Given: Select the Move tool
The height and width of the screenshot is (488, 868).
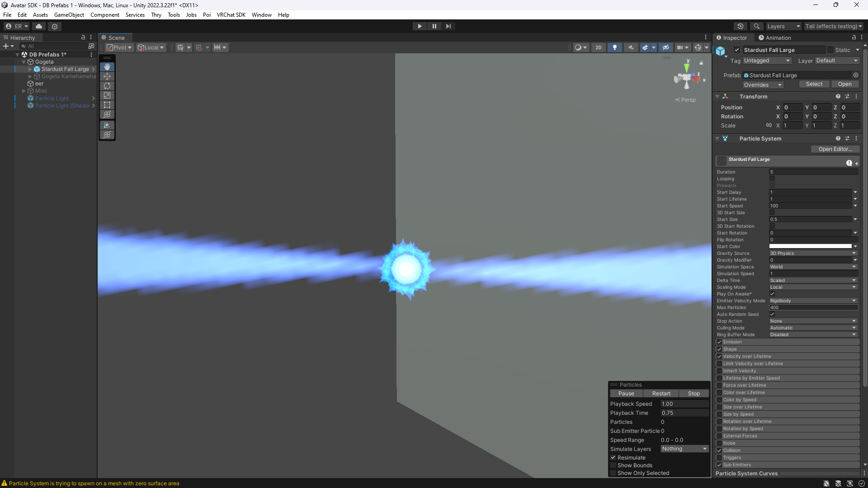Looking at the screenshot, I should click(107, 76).
